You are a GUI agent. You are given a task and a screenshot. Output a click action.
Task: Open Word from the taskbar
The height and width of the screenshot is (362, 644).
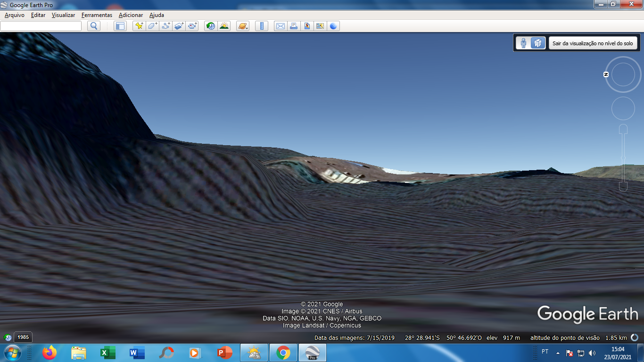137,353
